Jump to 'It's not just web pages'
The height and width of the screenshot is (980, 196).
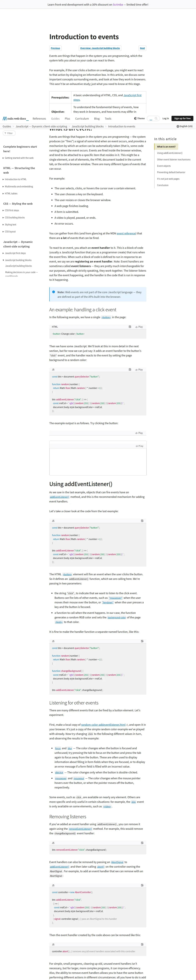[168, 179]
